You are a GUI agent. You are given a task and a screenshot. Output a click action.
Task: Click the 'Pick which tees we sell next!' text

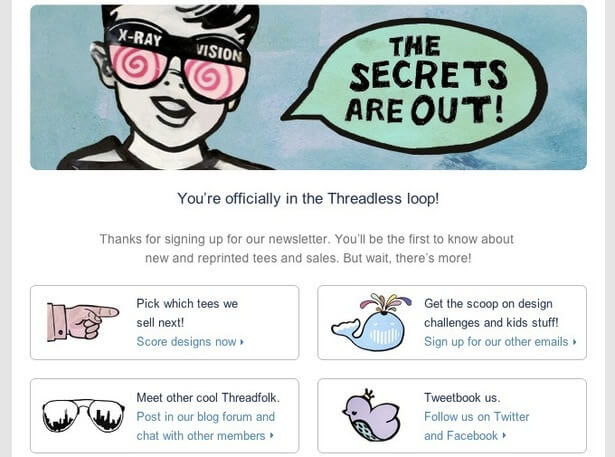point(187,312)
